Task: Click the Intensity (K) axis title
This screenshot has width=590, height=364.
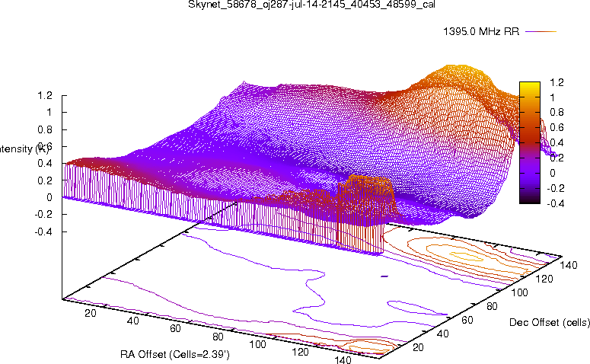Action: coord(24,148)
